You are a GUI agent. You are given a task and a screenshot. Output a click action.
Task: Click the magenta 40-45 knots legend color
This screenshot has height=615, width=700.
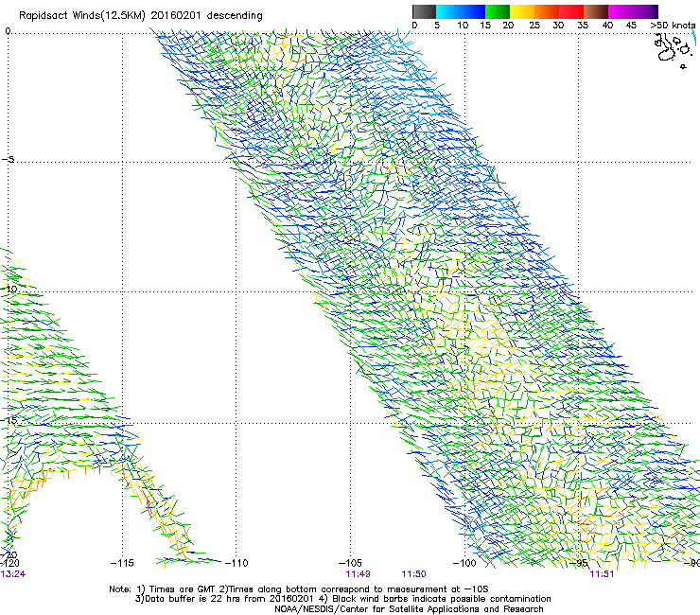coord(621,11)
